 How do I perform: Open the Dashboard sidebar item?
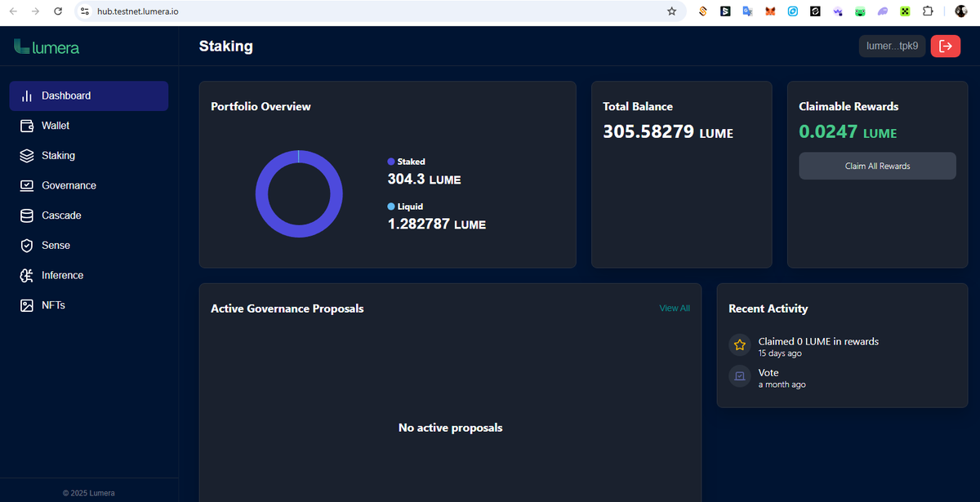(x=88, y=96)
